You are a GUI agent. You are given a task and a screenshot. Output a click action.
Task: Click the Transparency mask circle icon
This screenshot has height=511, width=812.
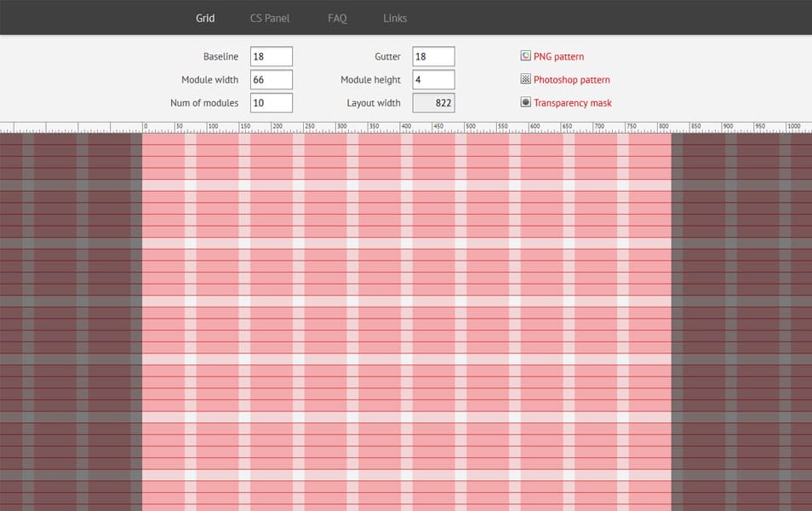coord(525,101)
